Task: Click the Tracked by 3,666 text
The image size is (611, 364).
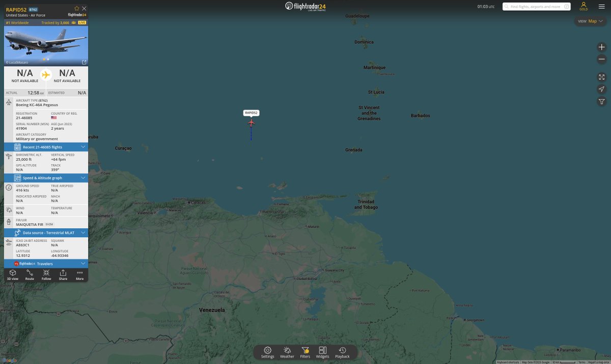Action: pos(55,22)
